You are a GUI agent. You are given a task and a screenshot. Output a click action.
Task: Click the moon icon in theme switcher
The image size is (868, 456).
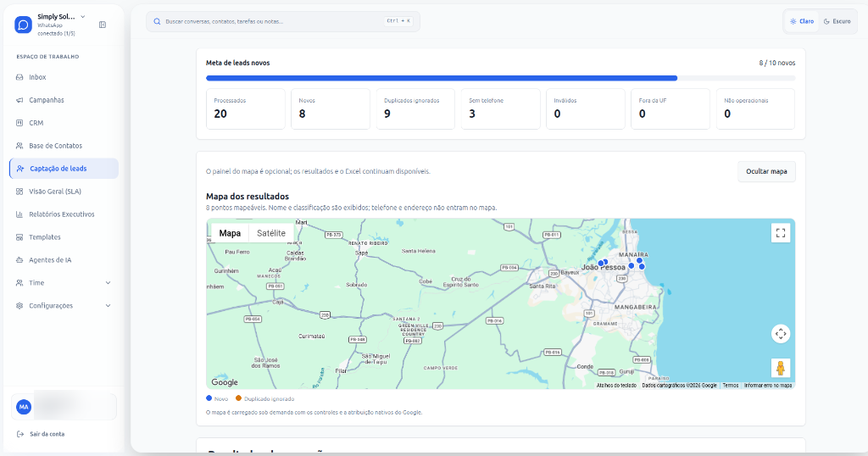pyautogui.click(x=826, y=21)
